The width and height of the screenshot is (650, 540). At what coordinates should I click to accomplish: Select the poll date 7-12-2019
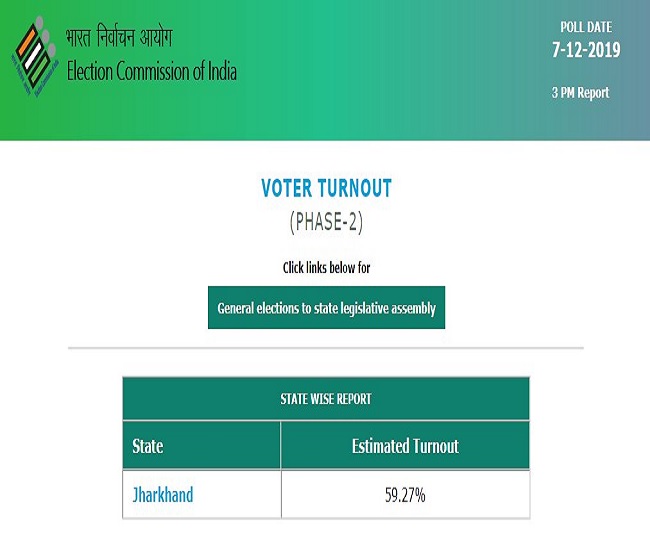point(584,48)
